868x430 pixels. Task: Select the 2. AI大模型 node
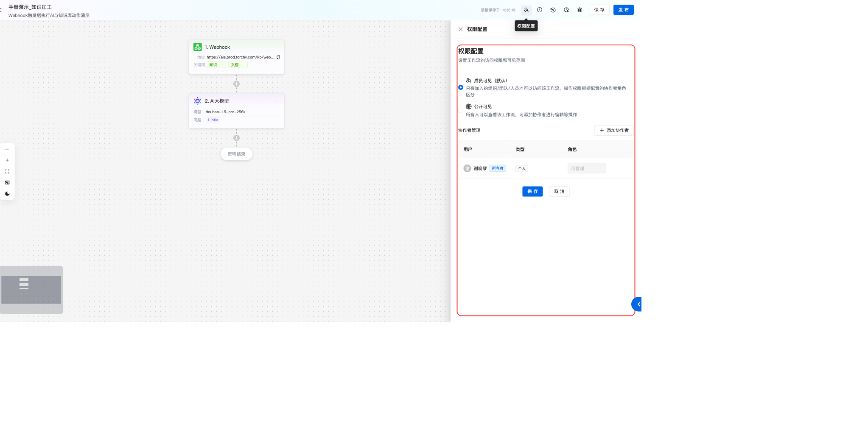pos(236,101)
